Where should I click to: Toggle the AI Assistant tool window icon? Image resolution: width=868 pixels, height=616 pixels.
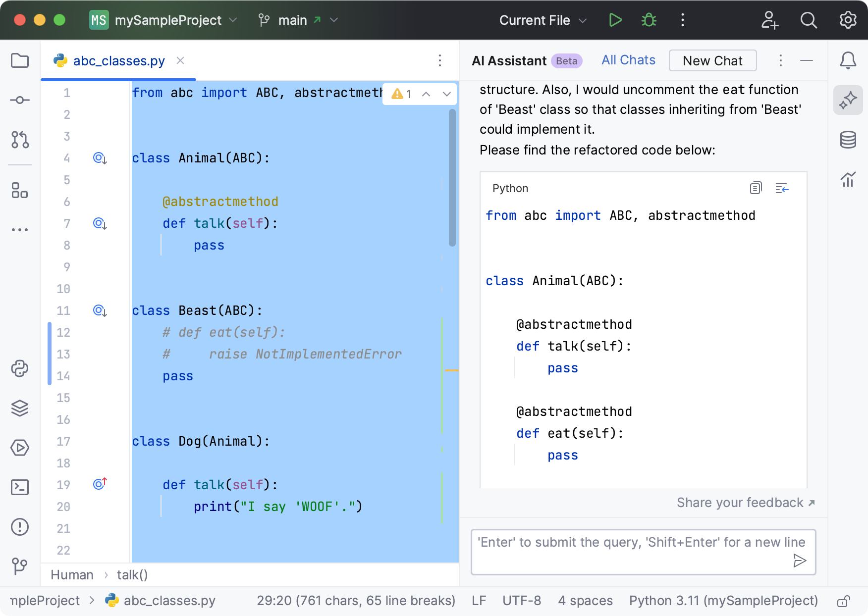(848, 100)
